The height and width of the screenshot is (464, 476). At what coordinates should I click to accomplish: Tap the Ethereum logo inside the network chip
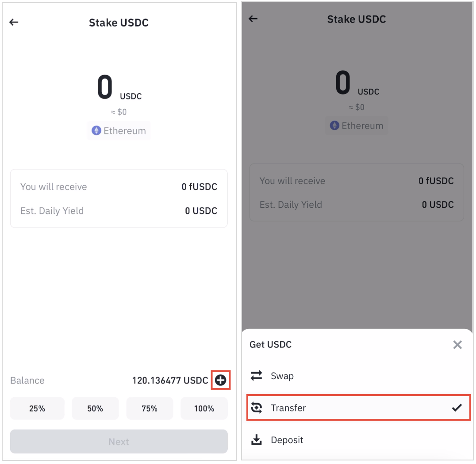96,130
